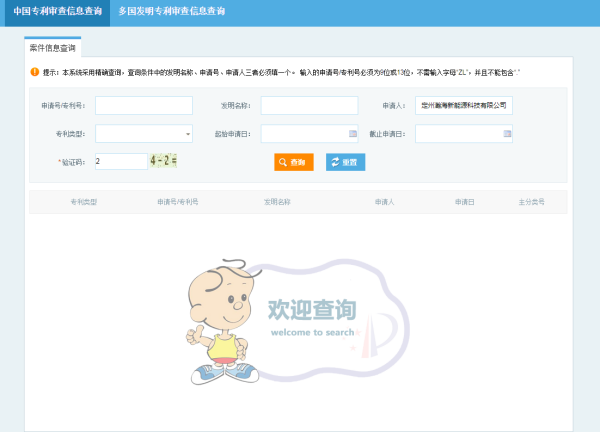Screen dimensions: 600x432
Task: Click the orange warning tip icon
Action: 34,72
